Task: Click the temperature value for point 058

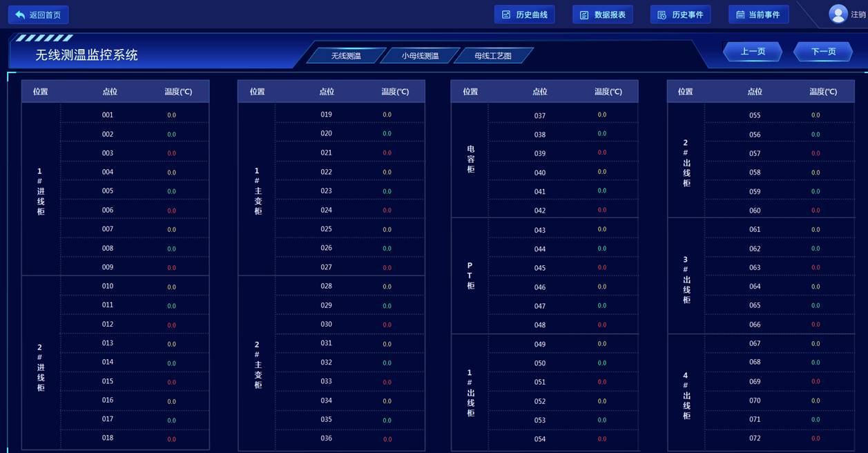Action: coord(816,173)
